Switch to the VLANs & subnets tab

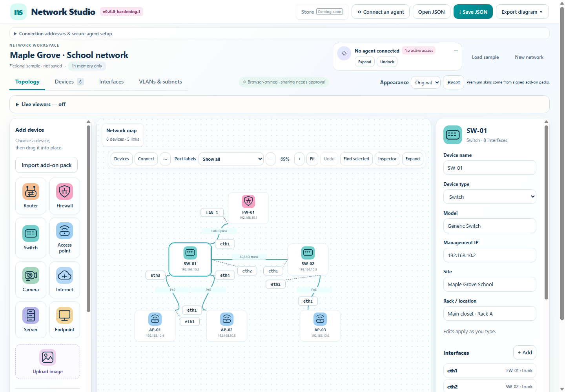[160, 82]
